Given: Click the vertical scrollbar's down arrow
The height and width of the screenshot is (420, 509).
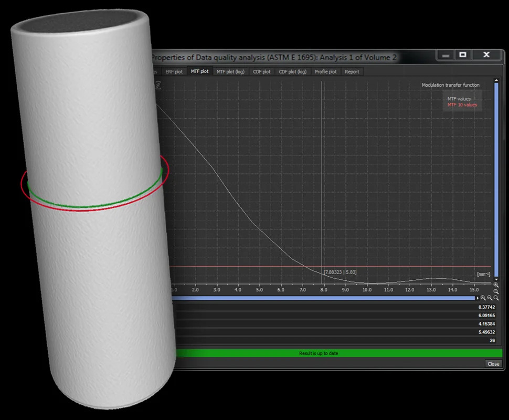Looking at the screenshot, I should 496,279.
